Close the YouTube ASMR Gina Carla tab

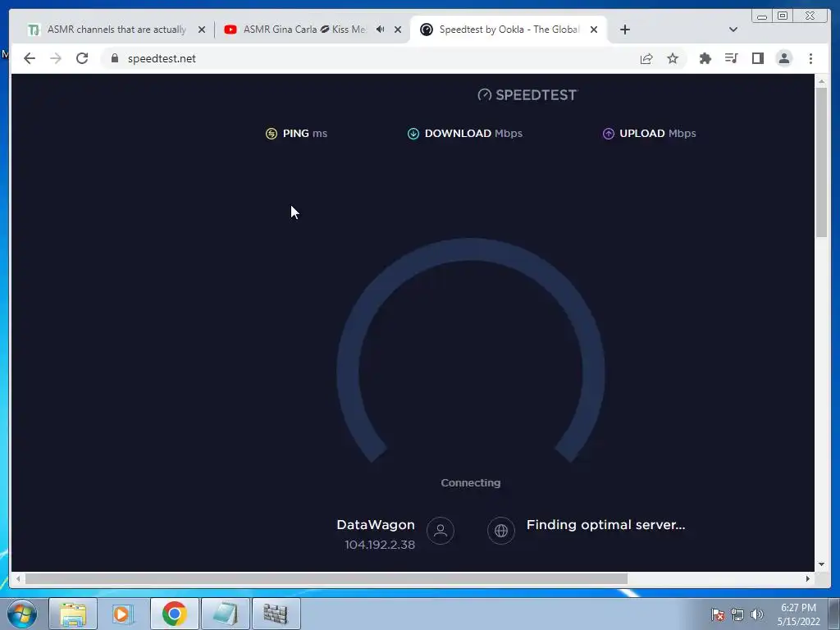click(x=398, y=30)
